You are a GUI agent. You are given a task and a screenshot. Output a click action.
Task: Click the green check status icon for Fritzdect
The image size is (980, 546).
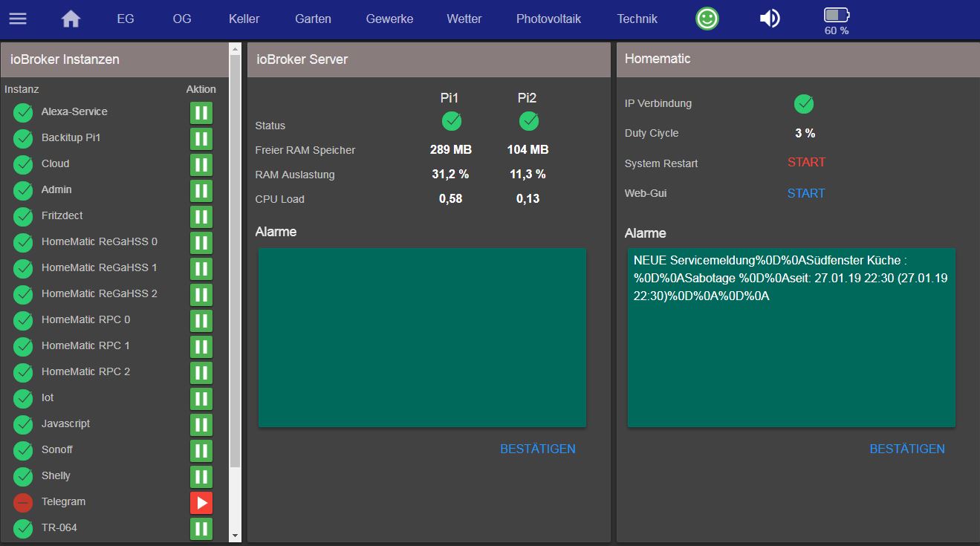point(23,217)
